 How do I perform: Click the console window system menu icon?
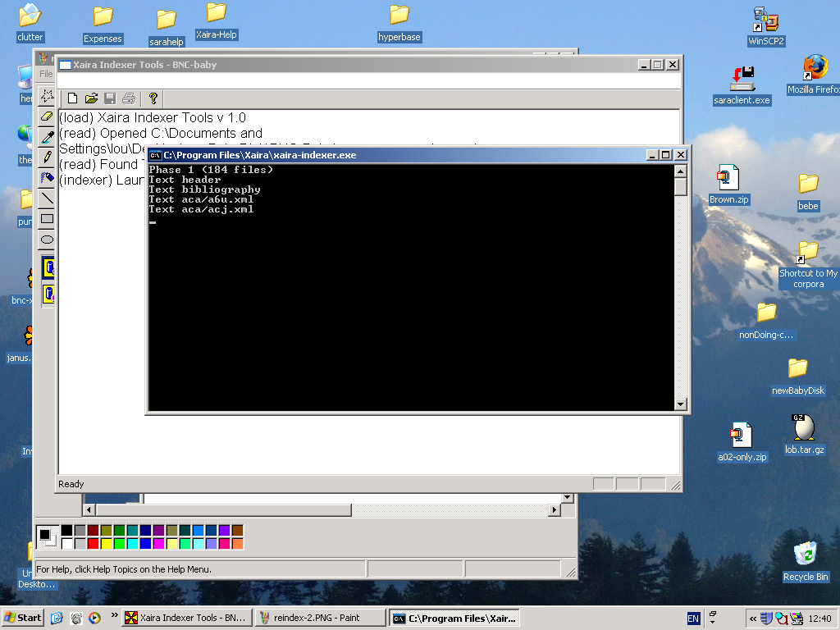click(x=155, y=155)
